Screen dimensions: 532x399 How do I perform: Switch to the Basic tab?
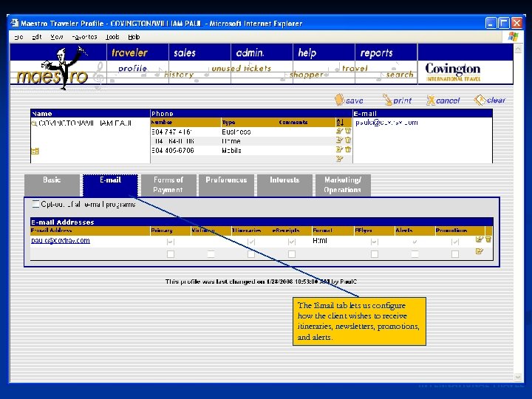click(x=52, y=185)
